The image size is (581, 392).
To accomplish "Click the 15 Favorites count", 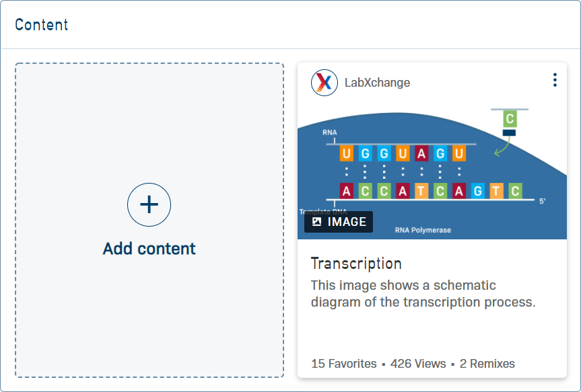I will click(x=344, y=364).
